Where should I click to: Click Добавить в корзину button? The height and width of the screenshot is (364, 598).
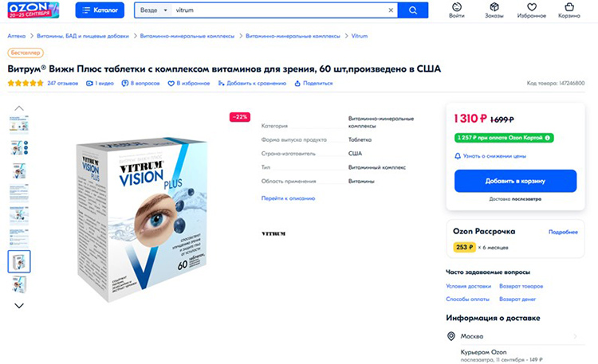click(x=515, y=181)
